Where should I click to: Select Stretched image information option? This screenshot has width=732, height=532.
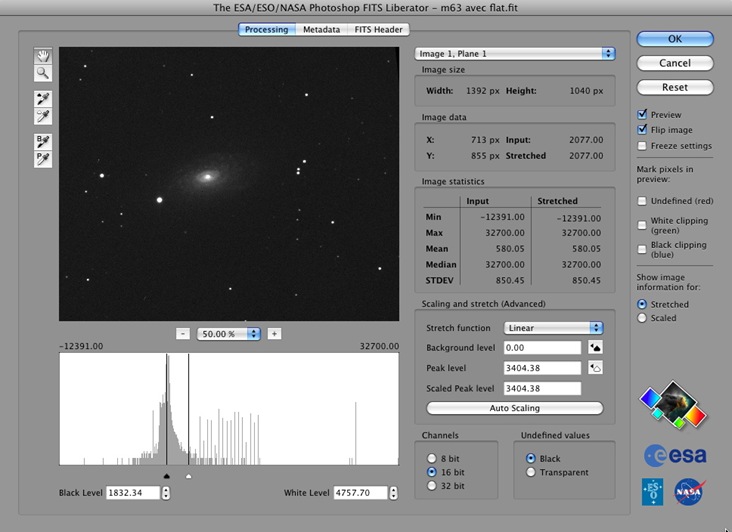[x=642, y=304]
